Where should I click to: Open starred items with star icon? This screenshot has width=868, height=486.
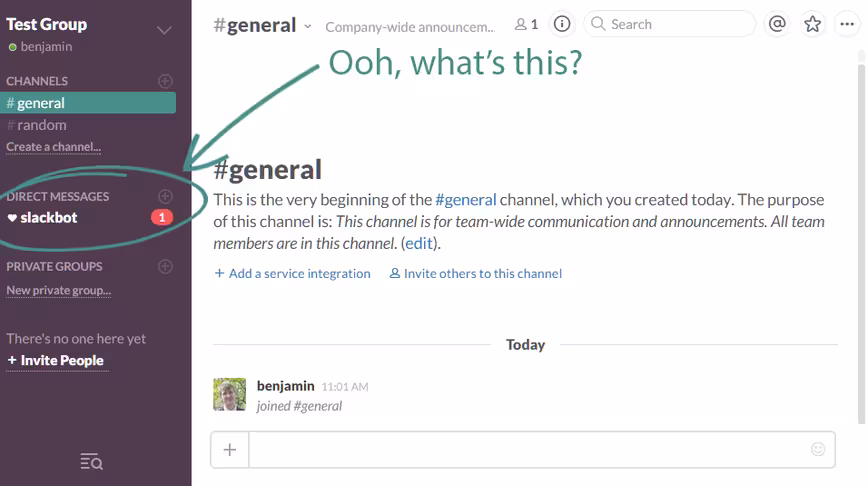click(812, 24)
